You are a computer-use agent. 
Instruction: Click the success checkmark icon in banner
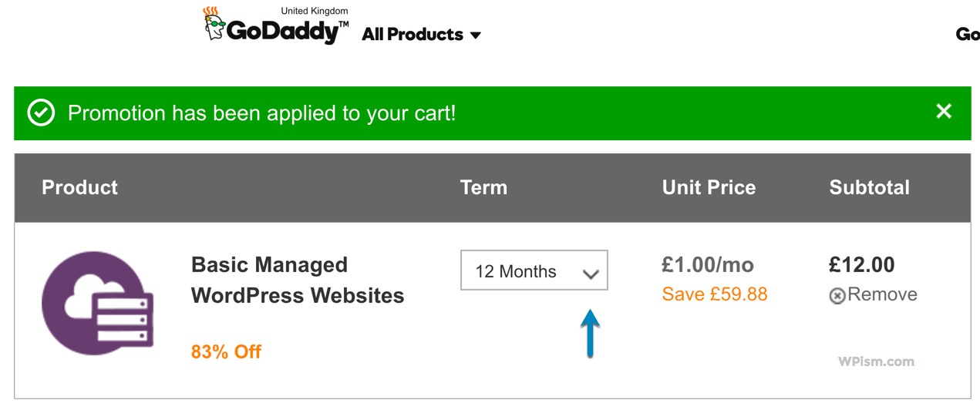point(42,113)
